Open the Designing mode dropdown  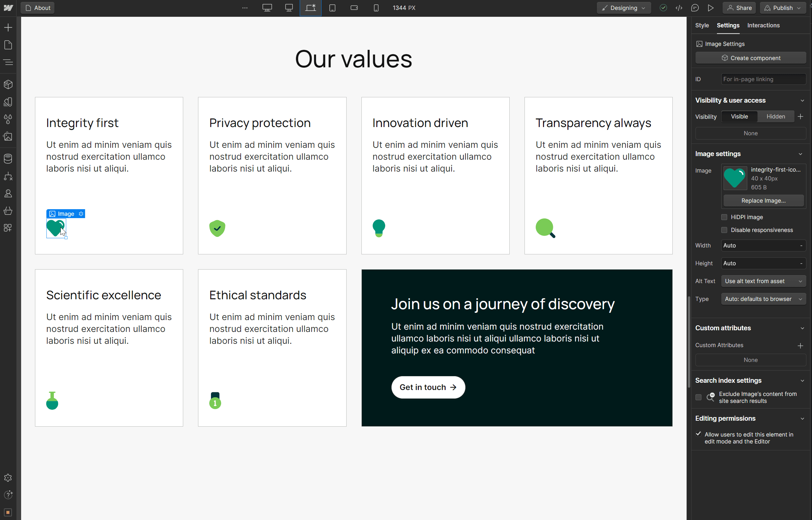[624, 8]
